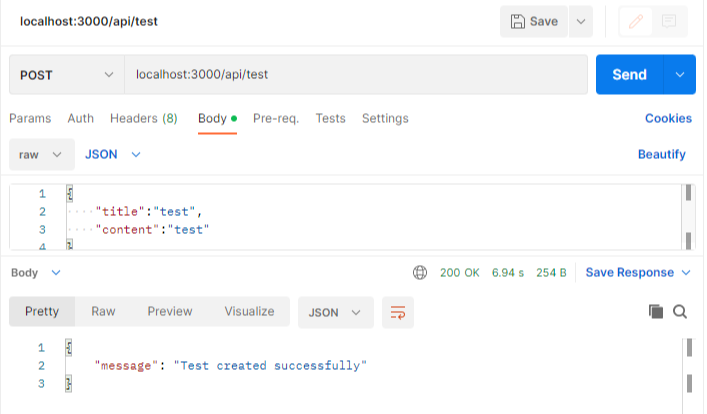
Task: Open the raw body type dropdown
Action: coord(41,154)
